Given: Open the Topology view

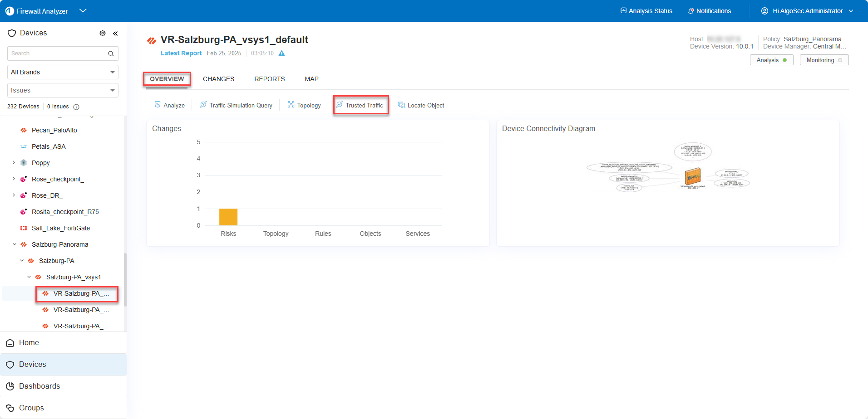Looking at the screenshot, I should (304, 105).
